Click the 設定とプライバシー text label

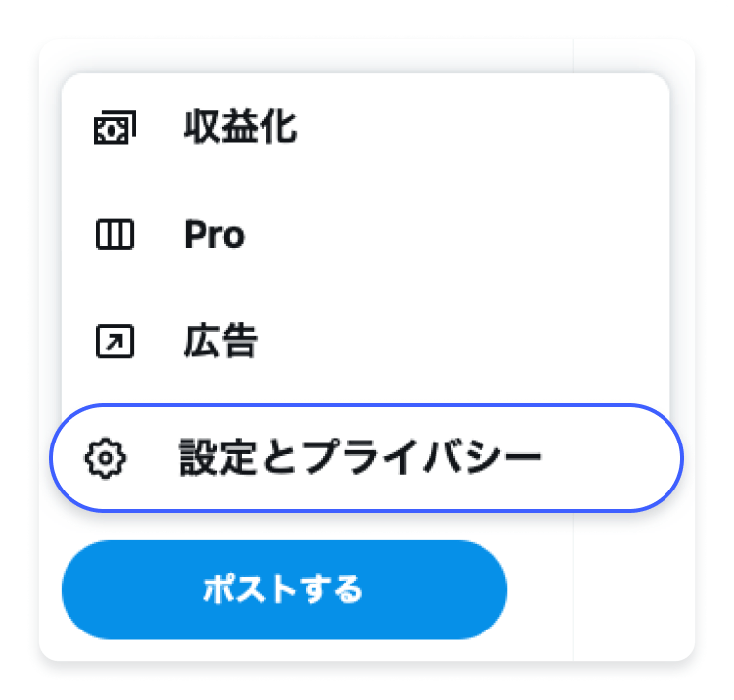(x=360, y=457)
